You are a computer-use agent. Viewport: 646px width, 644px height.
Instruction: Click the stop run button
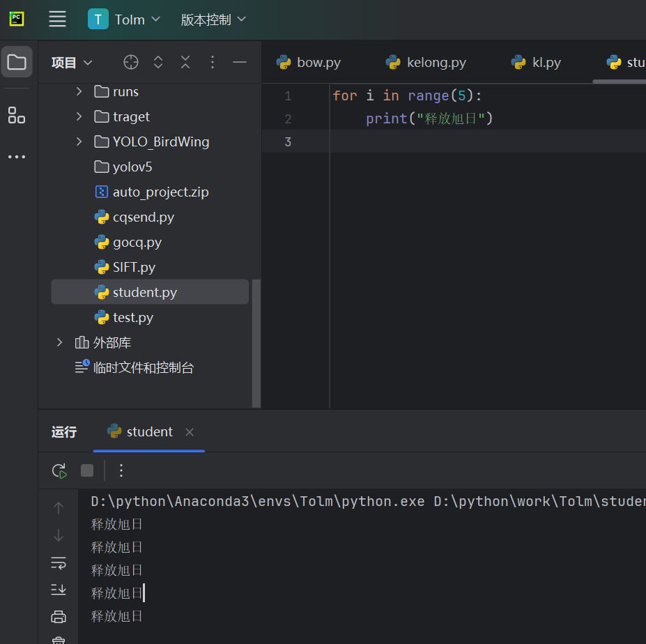point(87,470)
